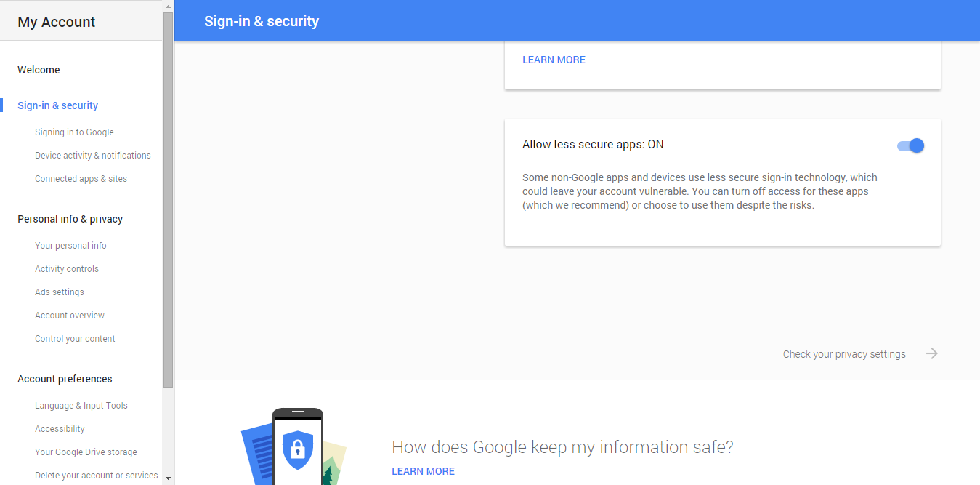Click LEARN MORE under information safety heading
Image resolution: width=980 pixels, height=485 pixels.
tap(423, 471)
